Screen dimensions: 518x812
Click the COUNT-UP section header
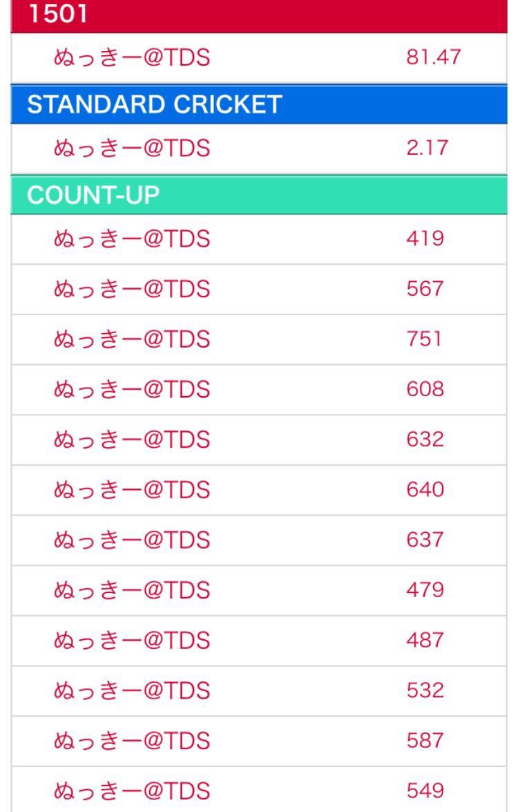pos(93,194)
